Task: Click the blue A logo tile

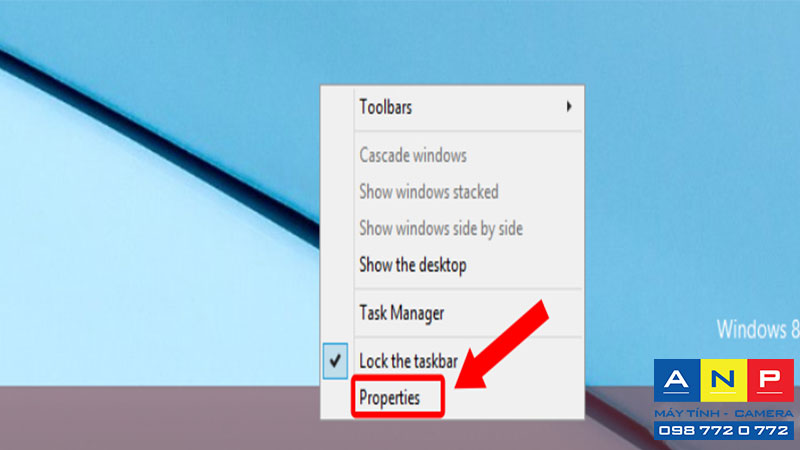Action: point(677,380)
